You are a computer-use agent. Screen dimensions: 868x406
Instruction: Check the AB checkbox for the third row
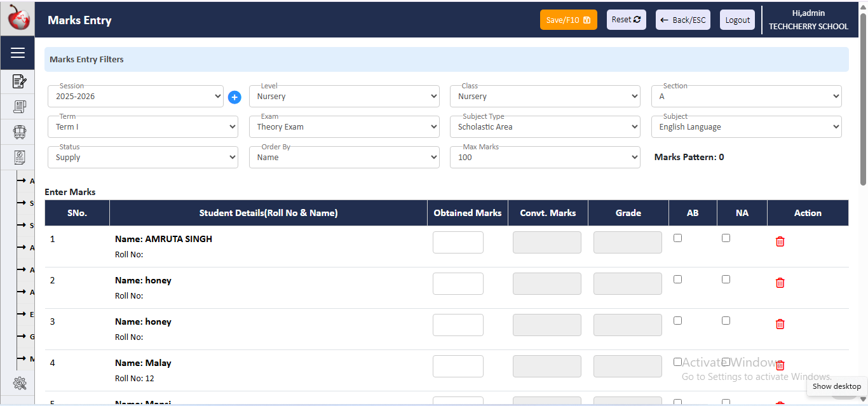[x=677, y=321]
